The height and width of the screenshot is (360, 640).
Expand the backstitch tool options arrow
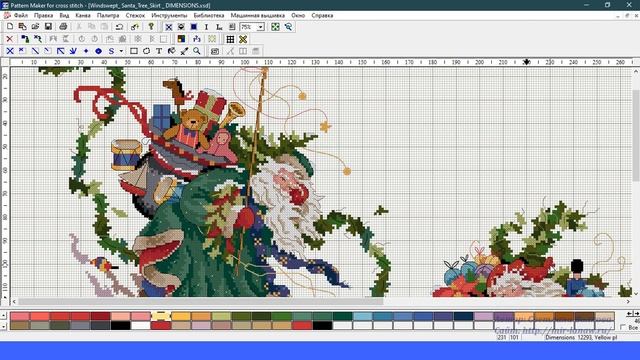pos(121,51)
